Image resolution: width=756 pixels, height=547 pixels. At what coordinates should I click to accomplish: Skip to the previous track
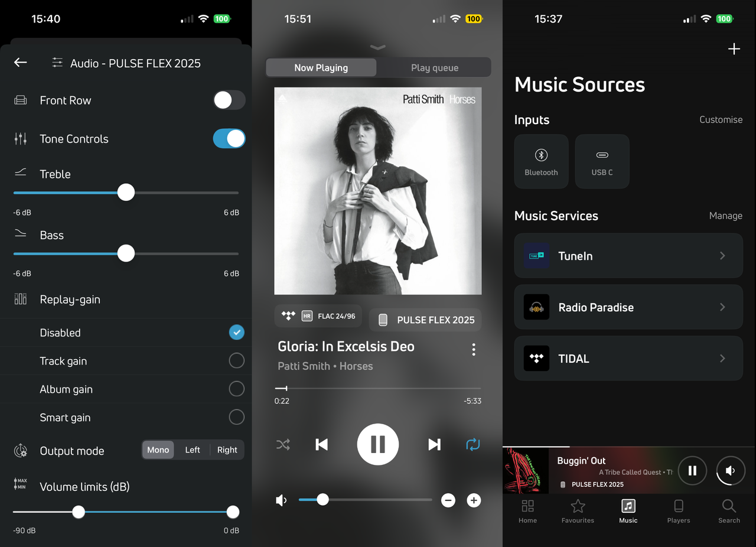click(x=321, y=444)
